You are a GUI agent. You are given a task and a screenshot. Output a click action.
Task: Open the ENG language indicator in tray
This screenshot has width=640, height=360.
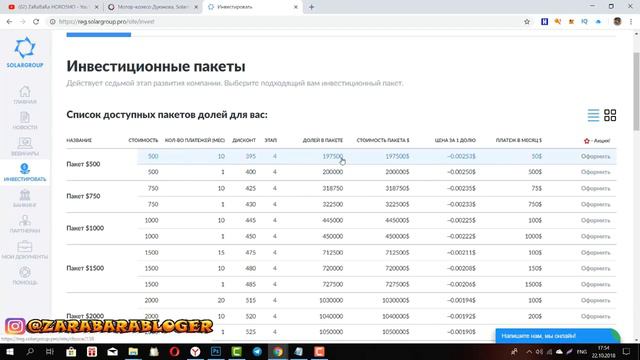point(582,351)
